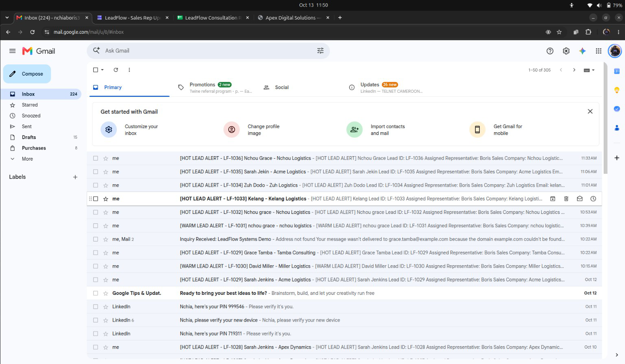The image size is (625, 364).
Task: Switch to Updates tab
Action: [x=386, y=87]
